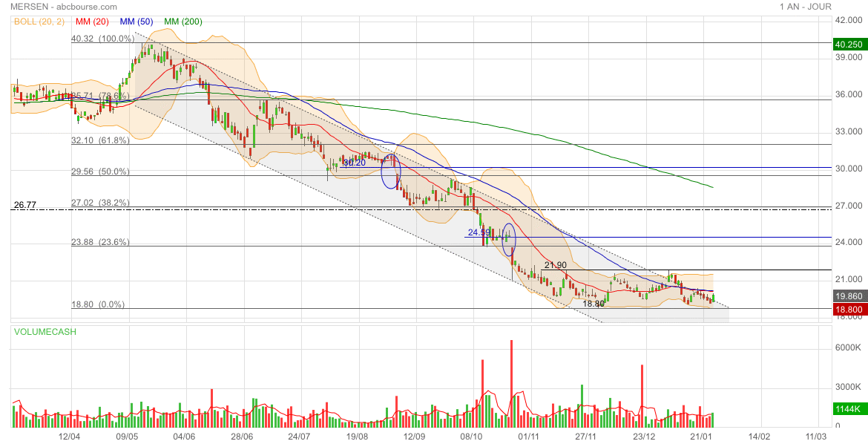Click the VOLUMECASH panel label
Viewport: 868px width, 444px height.
point(45,332)
